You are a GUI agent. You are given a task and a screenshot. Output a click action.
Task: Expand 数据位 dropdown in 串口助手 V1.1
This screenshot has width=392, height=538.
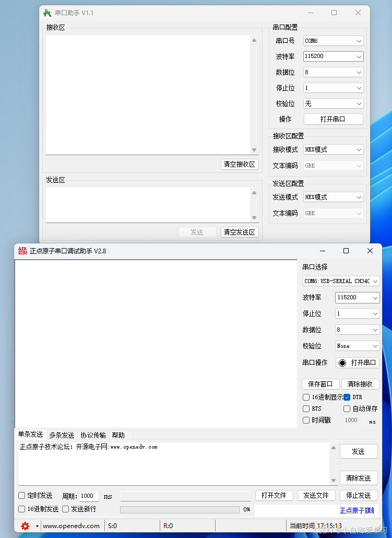pos(333,72)
